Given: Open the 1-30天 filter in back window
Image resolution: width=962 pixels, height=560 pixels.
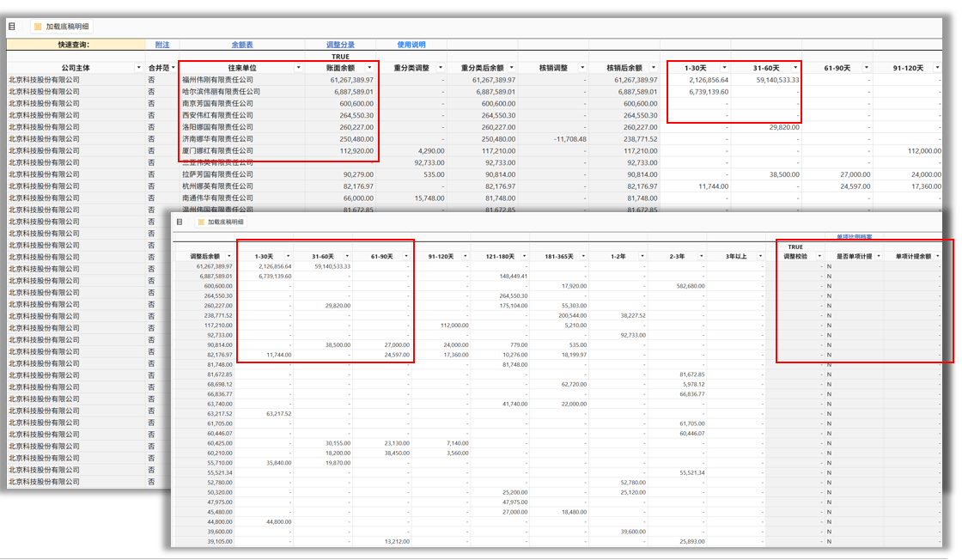Looking at the screenshot, I should 725,68.
